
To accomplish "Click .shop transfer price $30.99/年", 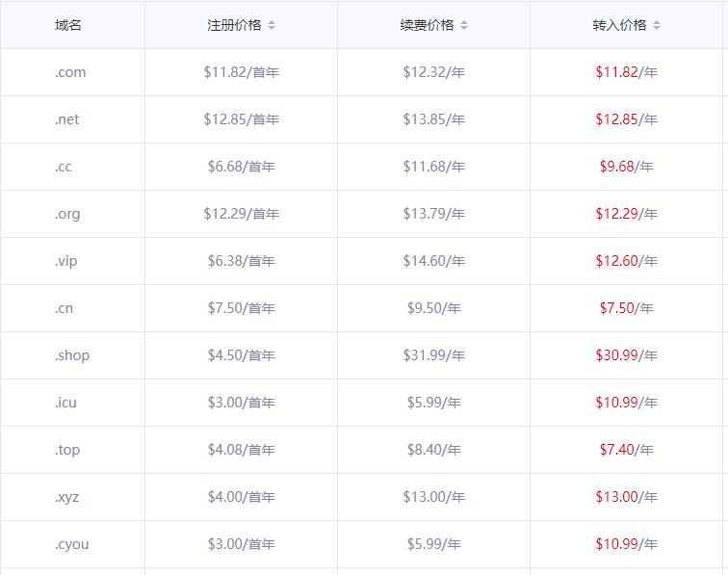I will point(626,355).
